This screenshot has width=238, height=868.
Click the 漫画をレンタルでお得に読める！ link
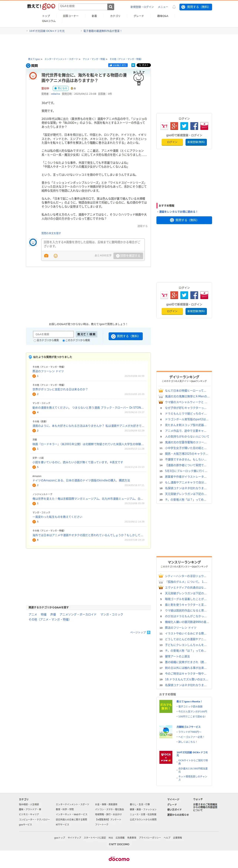(x=178, y=212)
